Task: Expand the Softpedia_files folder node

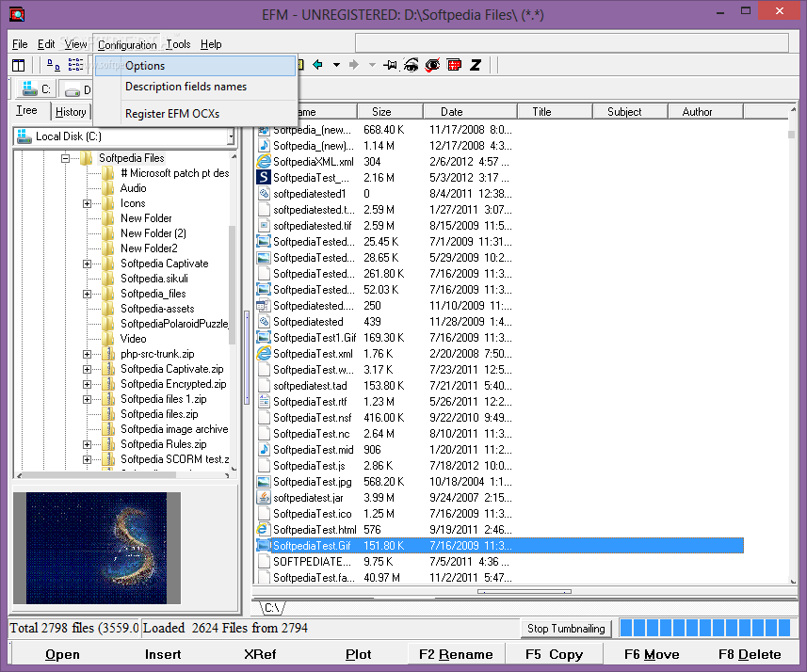Action: [x=87, y=295]
